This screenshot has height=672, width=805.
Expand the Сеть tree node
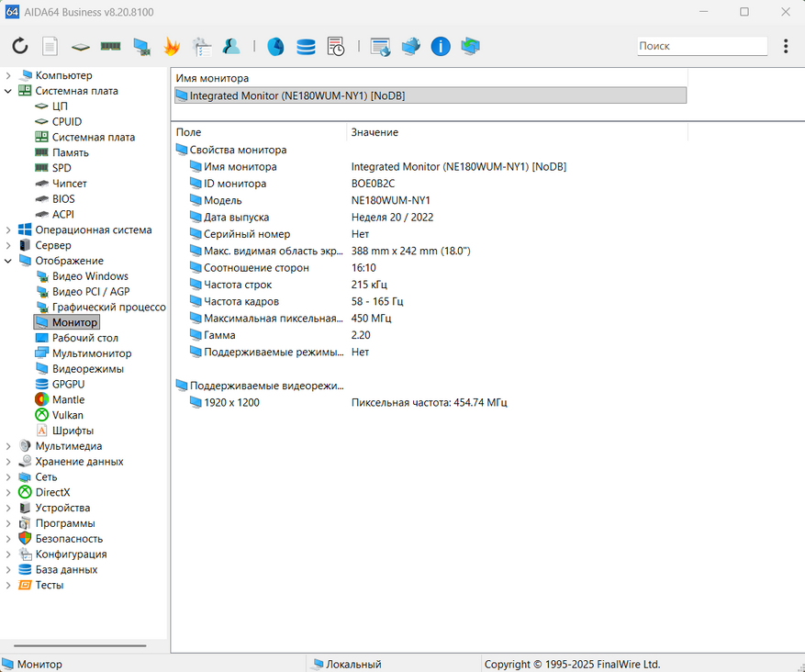point(7,477)
